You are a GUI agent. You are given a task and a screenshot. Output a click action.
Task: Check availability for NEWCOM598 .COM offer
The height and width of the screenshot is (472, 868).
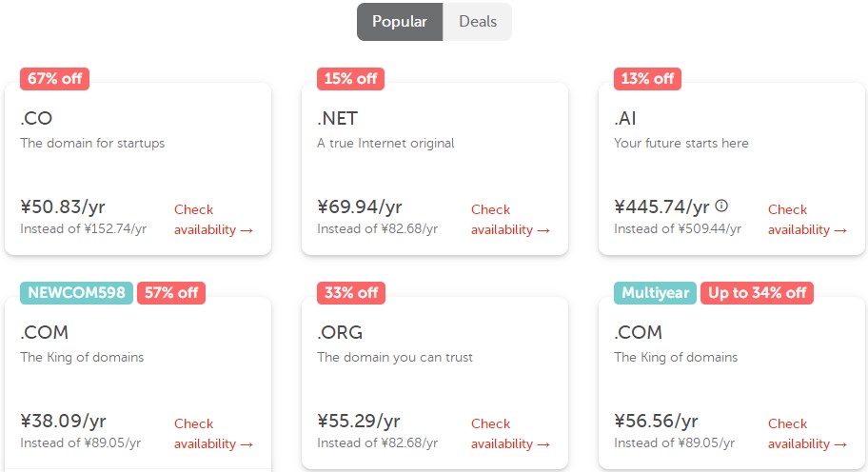coord(212,434)
